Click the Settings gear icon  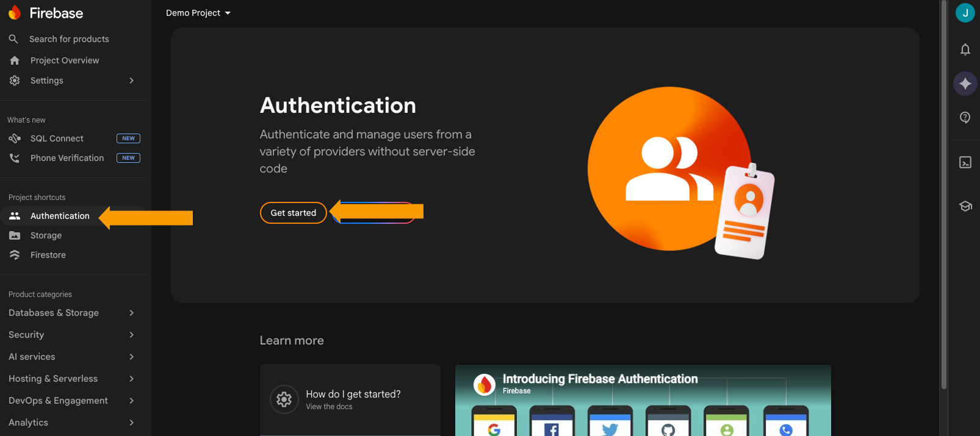coord(15,80)
